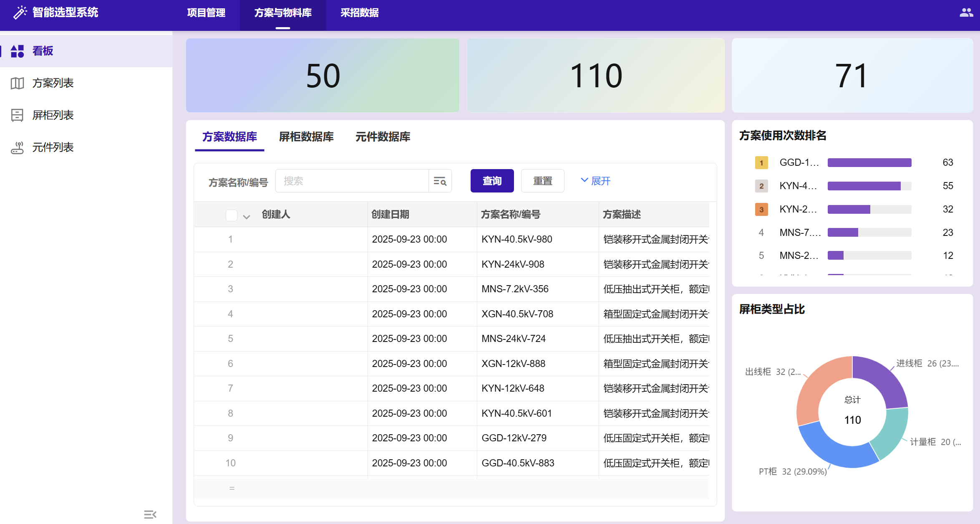Click the rank 1 gold badge

(x=761, y=162)
